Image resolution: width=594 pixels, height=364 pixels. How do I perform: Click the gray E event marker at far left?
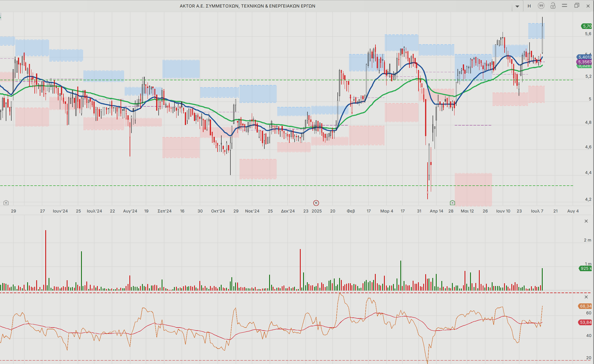6,203
